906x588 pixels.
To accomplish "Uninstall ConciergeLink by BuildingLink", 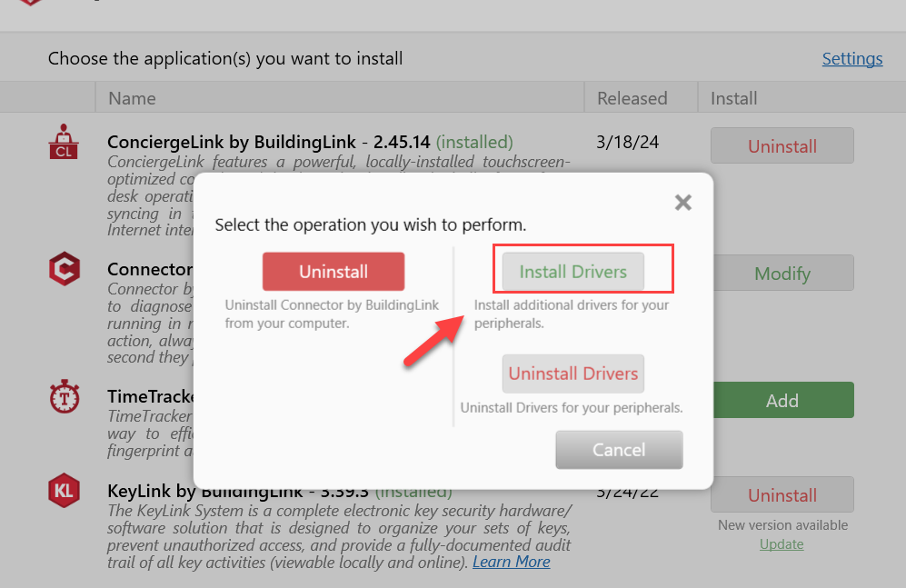I will click(x=782, y=145).
